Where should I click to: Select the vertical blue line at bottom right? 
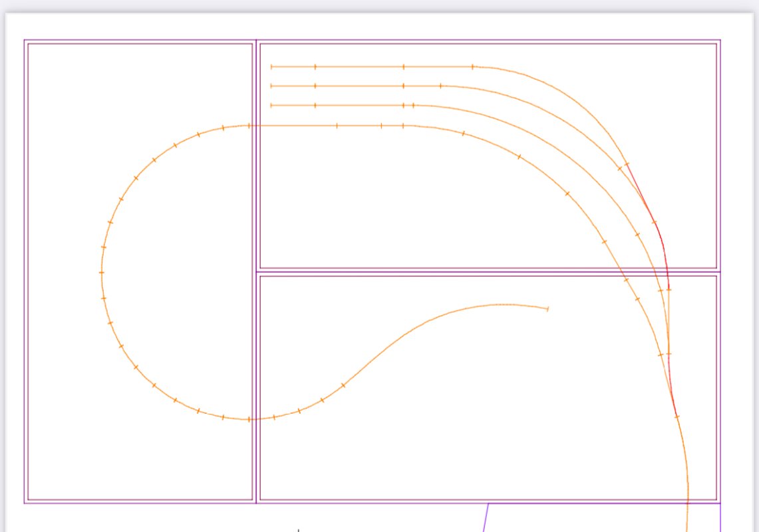[720, 519]
